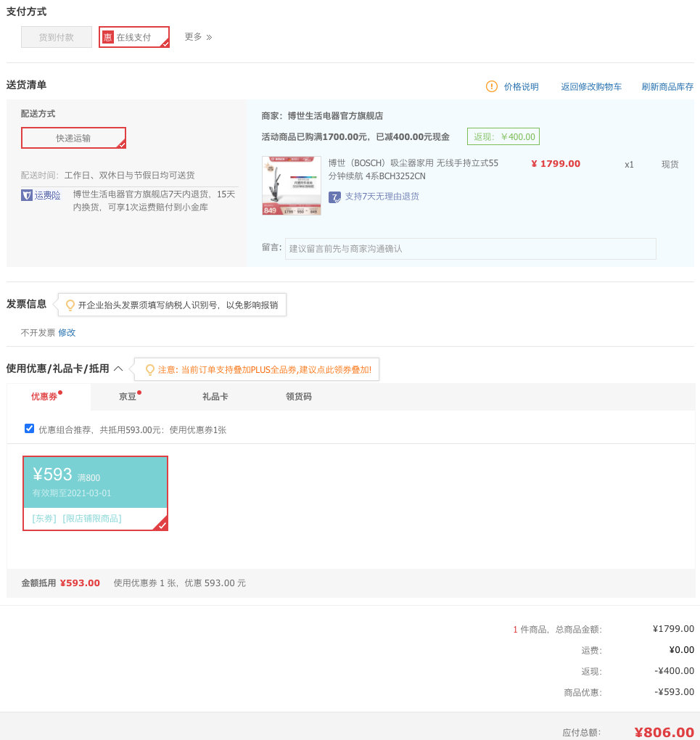Switch to the 礼品卡 tab
This screenshot has height=740, width=700.
pos(215,396)
